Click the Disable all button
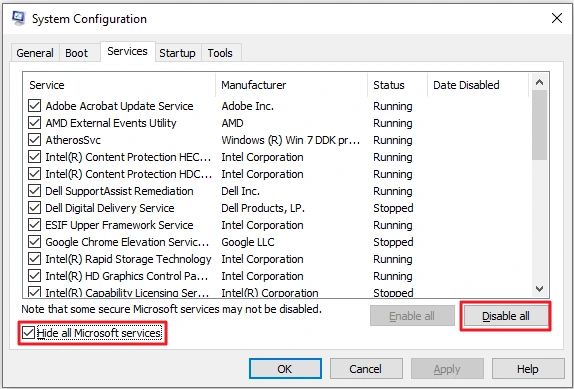This screenshot has width=574, height=389. (506, 316)
